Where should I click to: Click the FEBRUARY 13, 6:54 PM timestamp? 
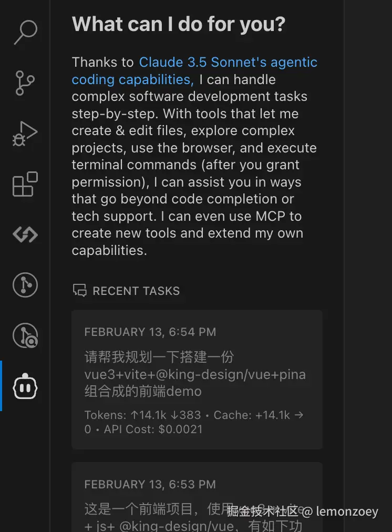pos(150,332)
